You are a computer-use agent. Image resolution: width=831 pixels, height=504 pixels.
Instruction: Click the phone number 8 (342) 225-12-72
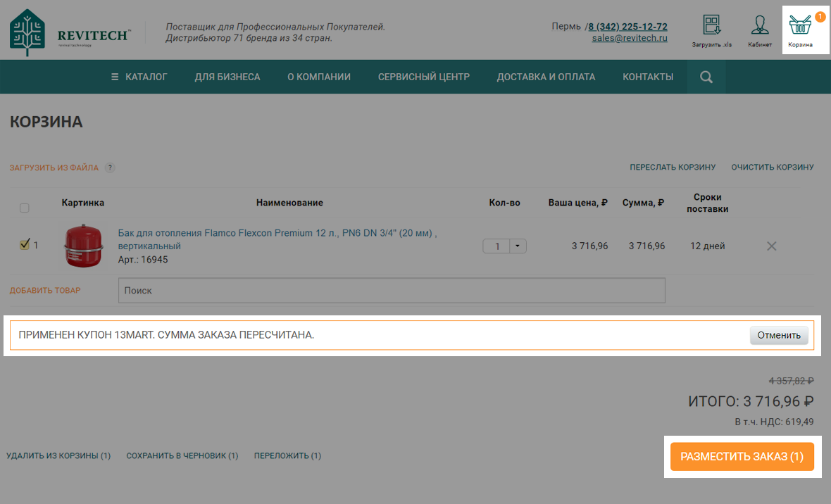[628, 27]
